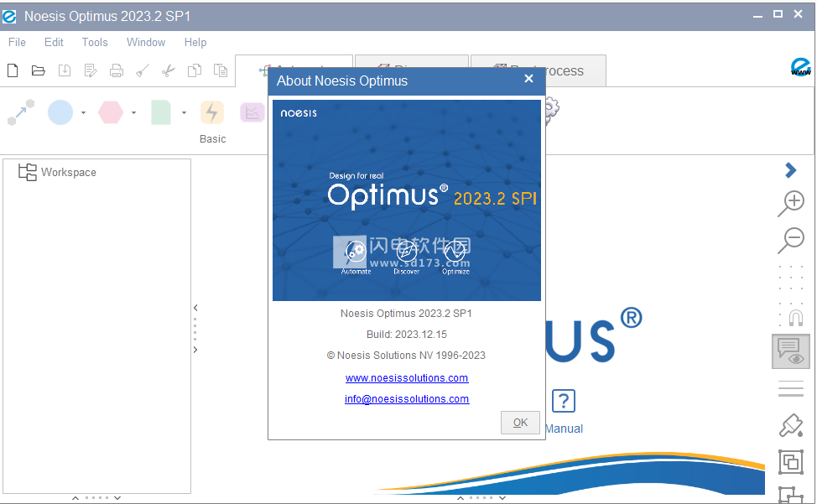817x504 pixels.
Task: Select the blue circle node element
Action: click(x=60, y=112)
